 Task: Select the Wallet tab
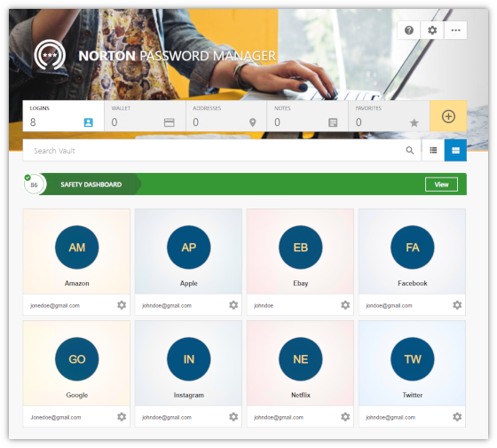tap(145, 116)
